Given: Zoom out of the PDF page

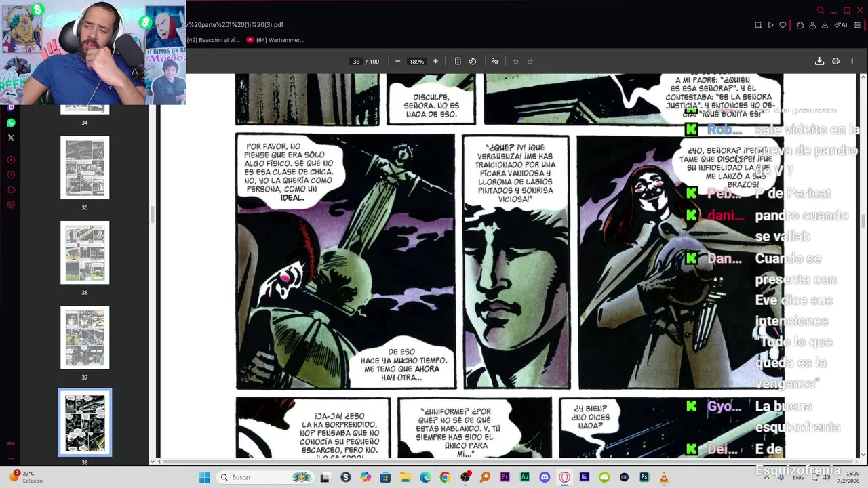Looking at the screenshot, I should (397, 61).
